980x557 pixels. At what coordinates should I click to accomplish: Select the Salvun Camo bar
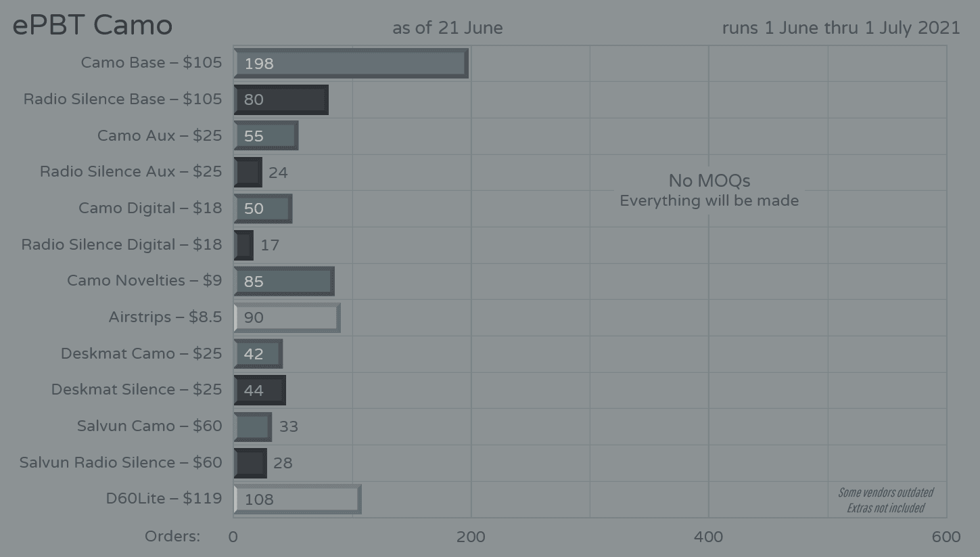point(253,426)
